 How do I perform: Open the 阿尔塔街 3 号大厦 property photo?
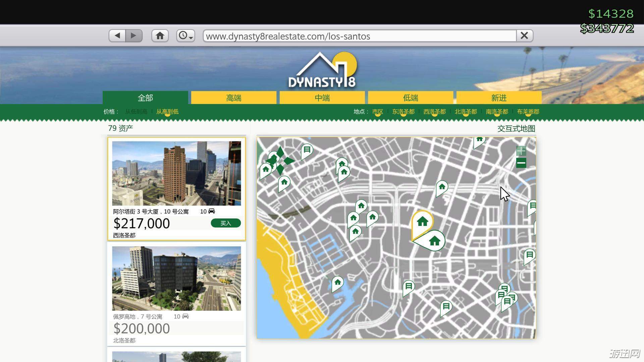176,173
